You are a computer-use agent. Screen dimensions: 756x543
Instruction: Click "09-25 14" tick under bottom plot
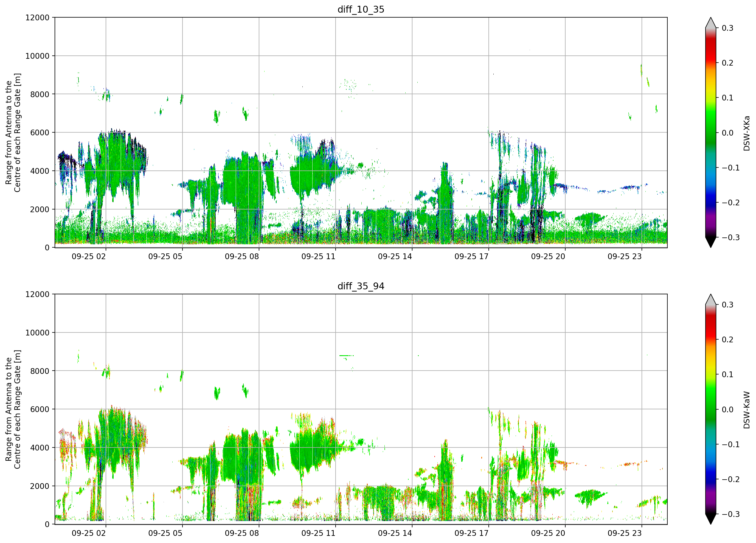395,533
